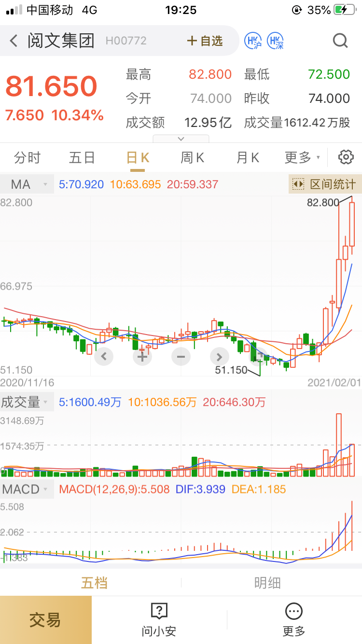Image resolution: width=362 pixels, height=644 pixels.
Task: Move chart left with the left-chevron circle
Action: coord(103,357)
